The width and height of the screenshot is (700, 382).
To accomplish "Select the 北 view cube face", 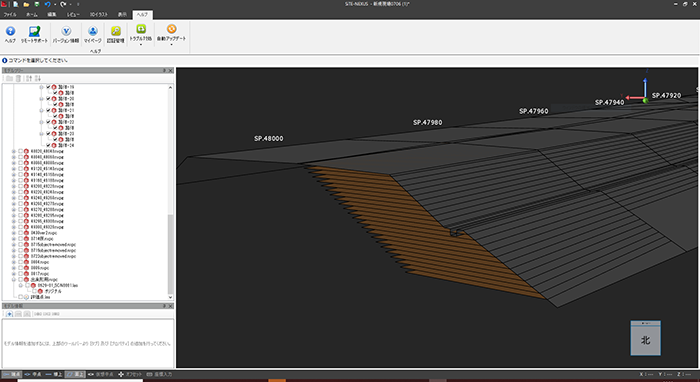I will pyautogui.click(x=646, y=340).
